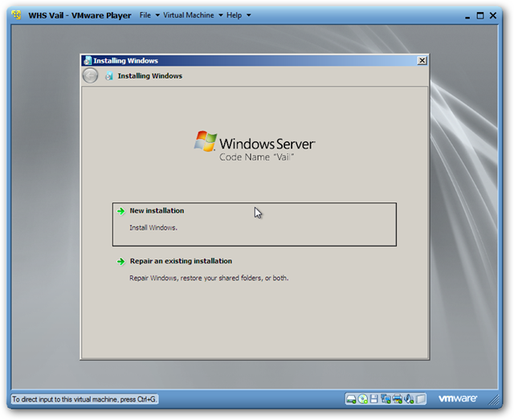The height and width of the screenshot is (420, 514).
Task: Open the Virtual Machine menu
Action: (x=189, y=15)
